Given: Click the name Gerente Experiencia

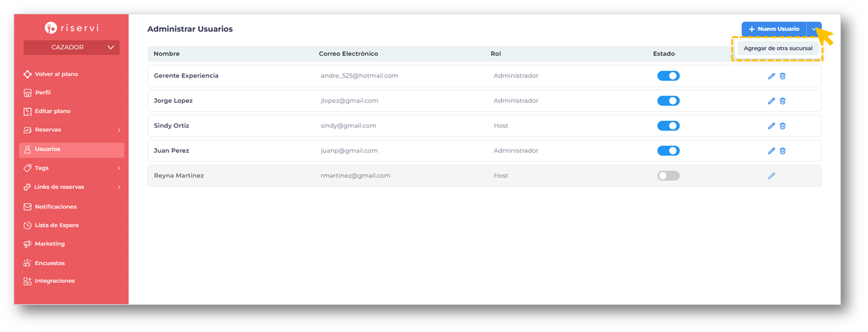Looking at the screenshot, I should [x=186, y=76].
